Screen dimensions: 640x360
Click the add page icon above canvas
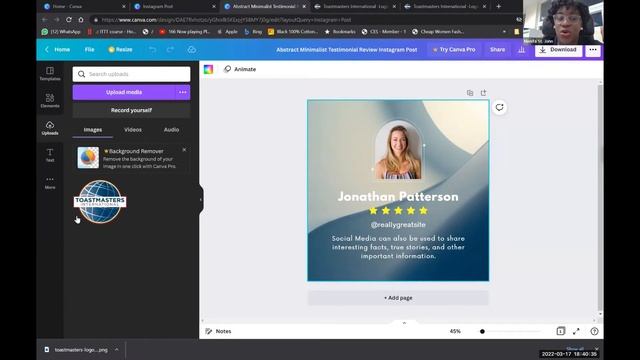pos(483,93)
